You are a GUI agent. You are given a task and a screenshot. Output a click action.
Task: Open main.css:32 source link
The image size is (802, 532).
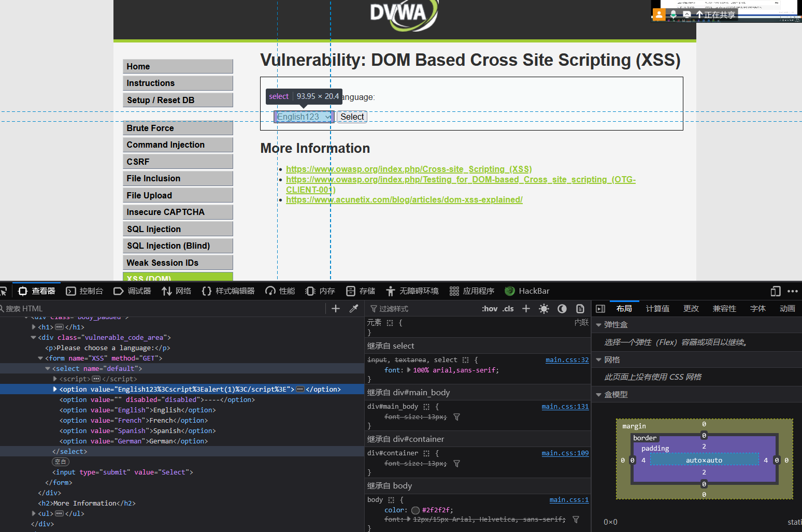pos(567,360)
